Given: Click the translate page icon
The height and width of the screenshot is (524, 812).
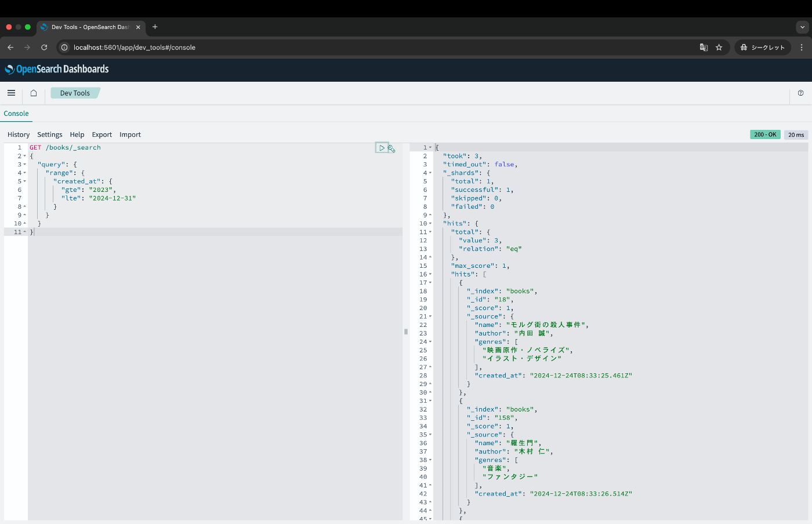Looking at the screenshot, I should [x=704, y=48].
